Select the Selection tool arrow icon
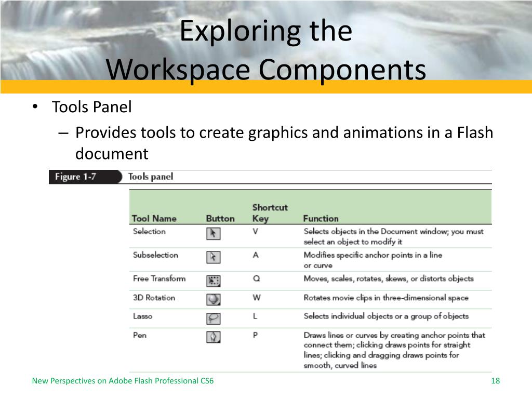The height and width of the screenshot is (399, 532). tap(214, 233)
